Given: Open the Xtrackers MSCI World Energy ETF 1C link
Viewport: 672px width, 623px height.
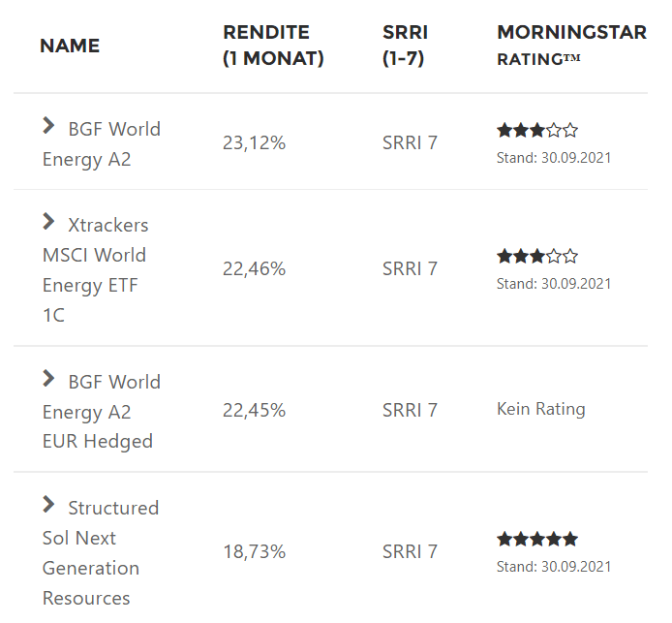Looking at the screenshot, I should [x=95, y=269].
